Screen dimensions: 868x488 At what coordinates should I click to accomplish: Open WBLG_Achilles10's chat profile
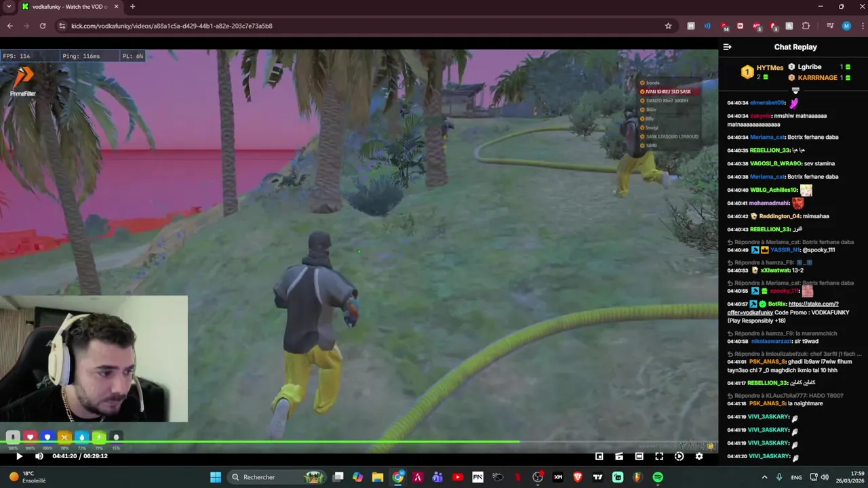click(774, 190)
